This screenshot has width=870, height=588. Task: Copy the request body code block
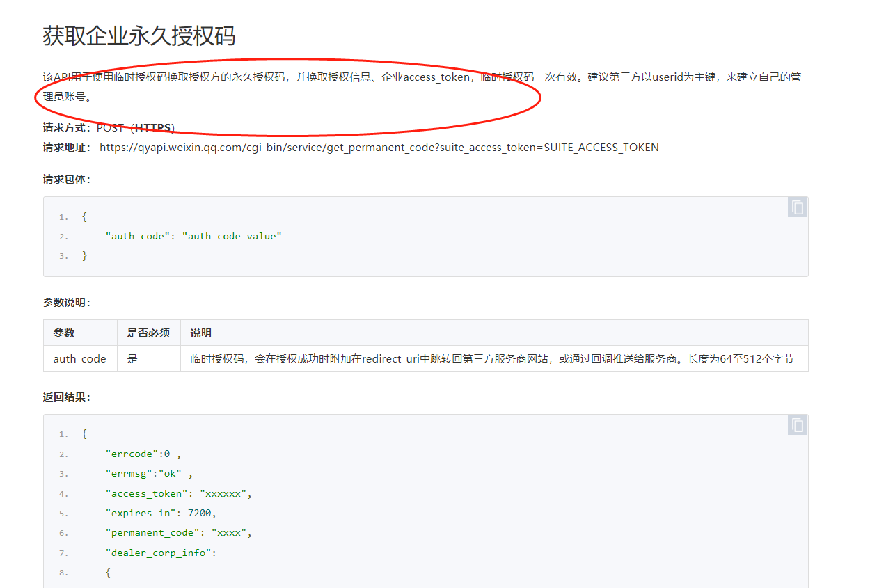tap(798, 207)
